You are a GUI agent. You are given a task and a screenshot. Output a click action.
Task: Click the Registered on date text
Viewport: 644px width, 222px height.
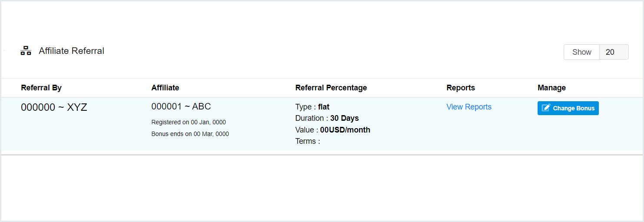(188, 122)
